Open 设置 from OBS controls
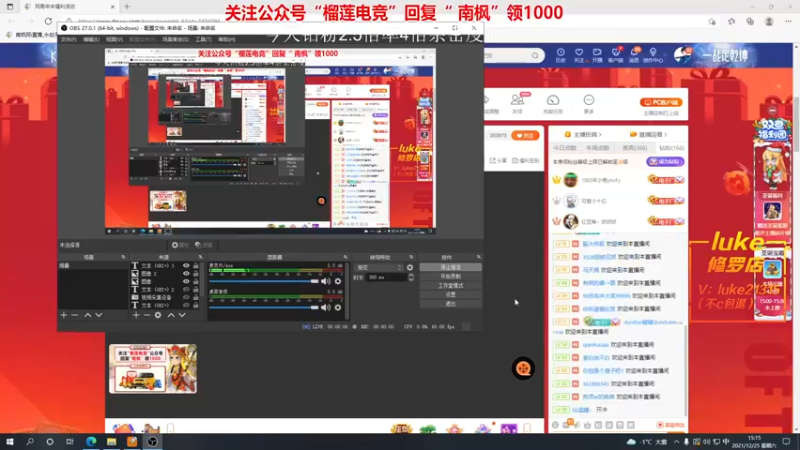 point(451,295)
